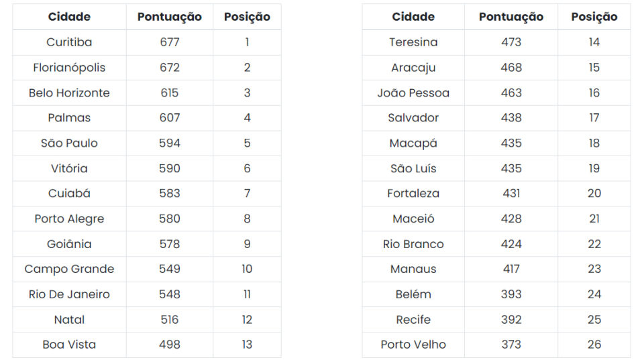The width and height of the screenshot is (644, 362).
Task: Click the right table Cidade header
Action: tap(413, 17)
